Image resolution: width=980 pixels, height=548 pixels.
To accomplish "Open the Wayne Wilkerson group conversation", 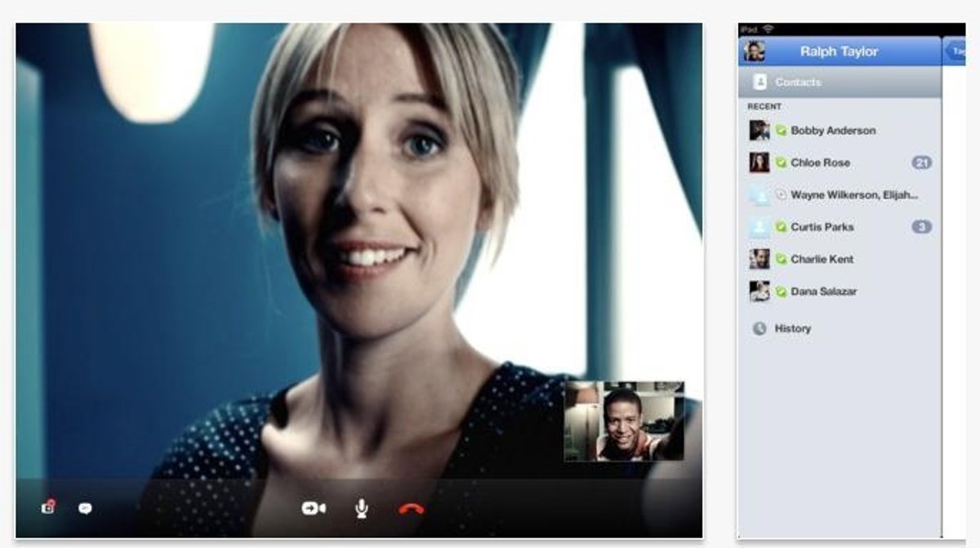I will click(853, 195).
